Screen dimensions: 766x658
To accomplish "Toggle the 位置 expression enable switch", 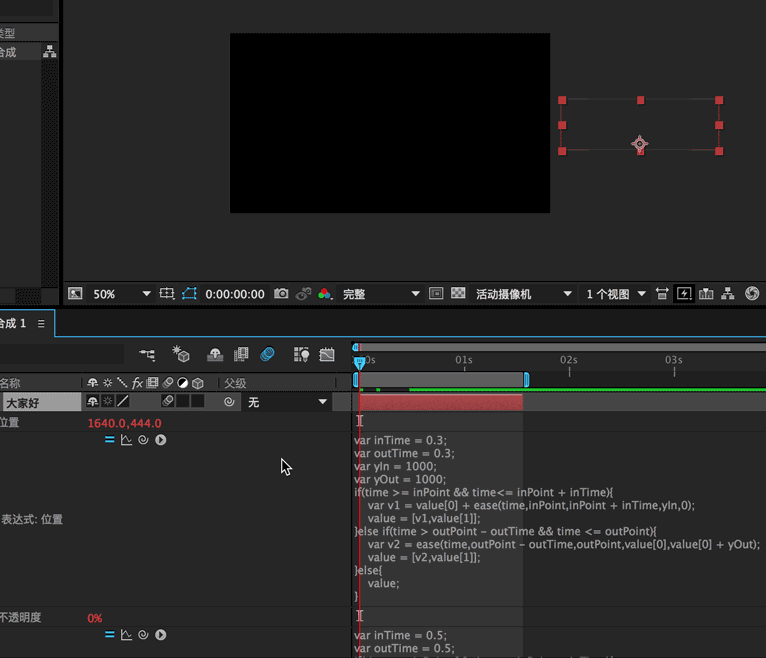I will tap(109, 440).
